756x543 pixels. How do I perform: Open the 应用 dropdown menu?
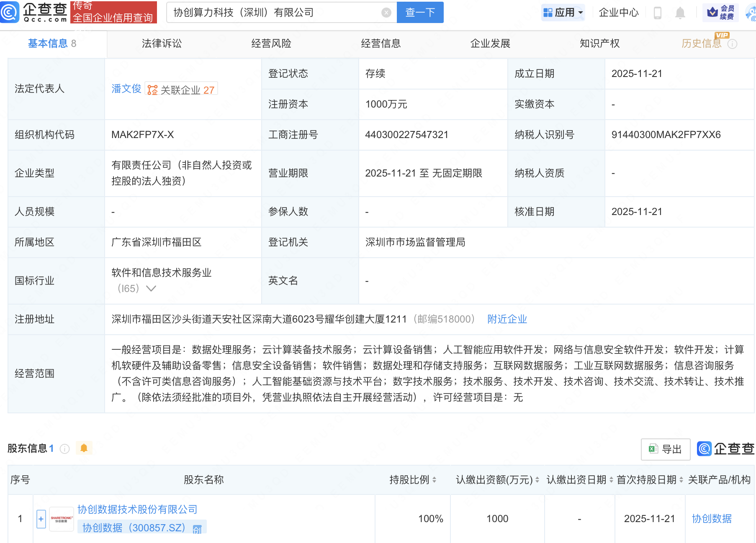[x=563, y=13]
